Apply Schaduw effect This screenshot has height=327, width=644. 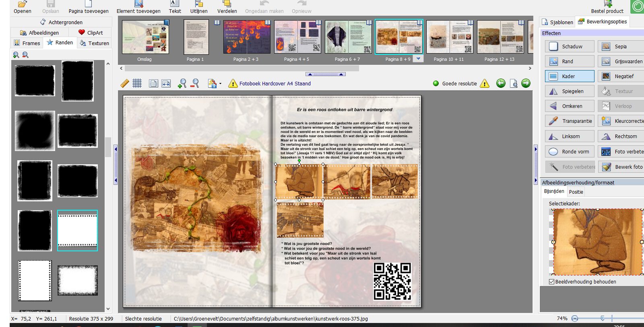pos(570,46)
